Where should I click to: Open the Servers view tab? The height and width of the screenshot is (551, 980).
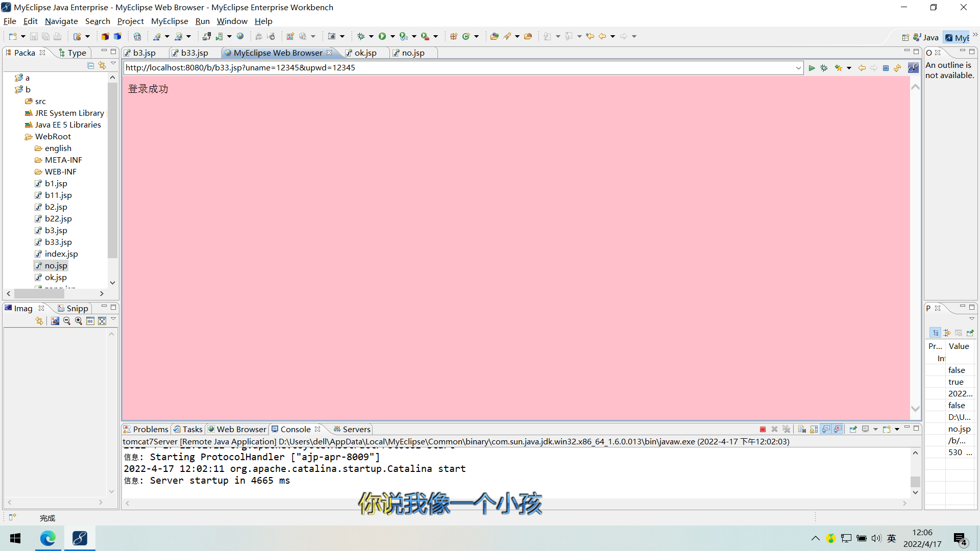point(356,429)
